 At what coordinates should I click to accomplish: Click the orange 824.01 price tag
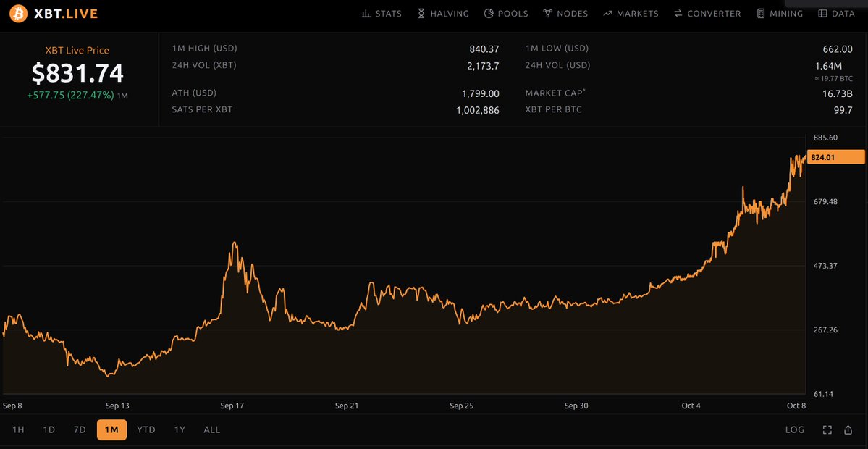coord(836,157)
